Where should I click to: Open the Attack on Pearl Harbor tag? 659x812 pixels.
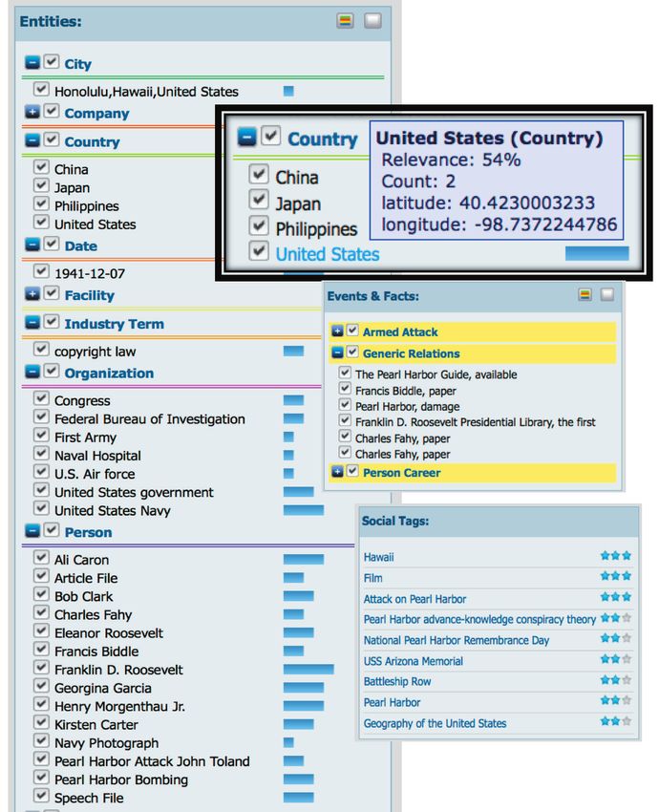click(415, 599)
